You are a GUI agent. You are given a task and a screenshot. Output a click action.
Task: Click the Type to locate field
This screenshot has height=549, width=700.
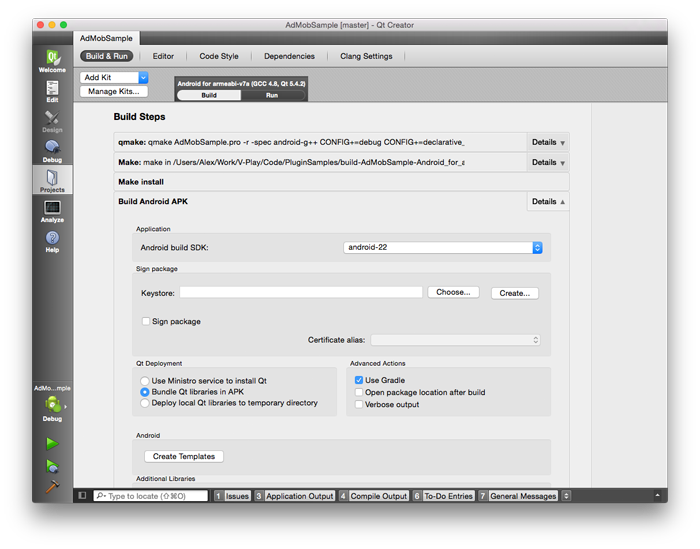[x=150, y=496]
